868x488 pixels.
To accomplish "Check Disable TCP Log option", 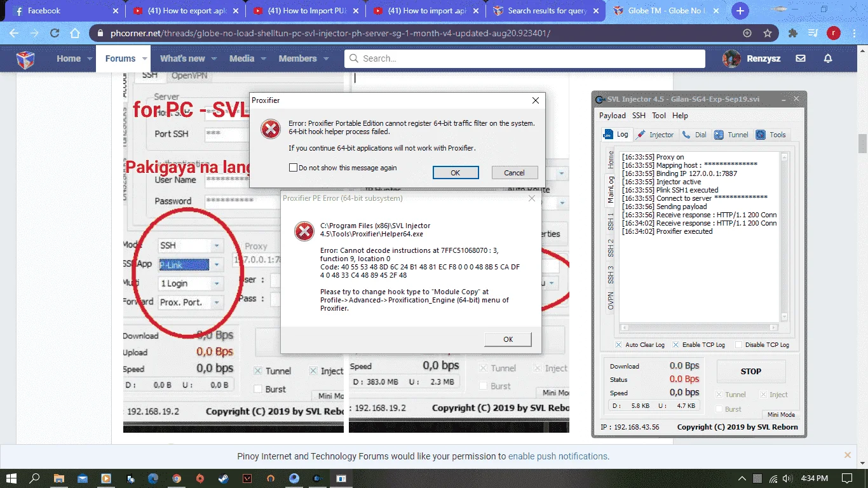I will tap(738, 344).
